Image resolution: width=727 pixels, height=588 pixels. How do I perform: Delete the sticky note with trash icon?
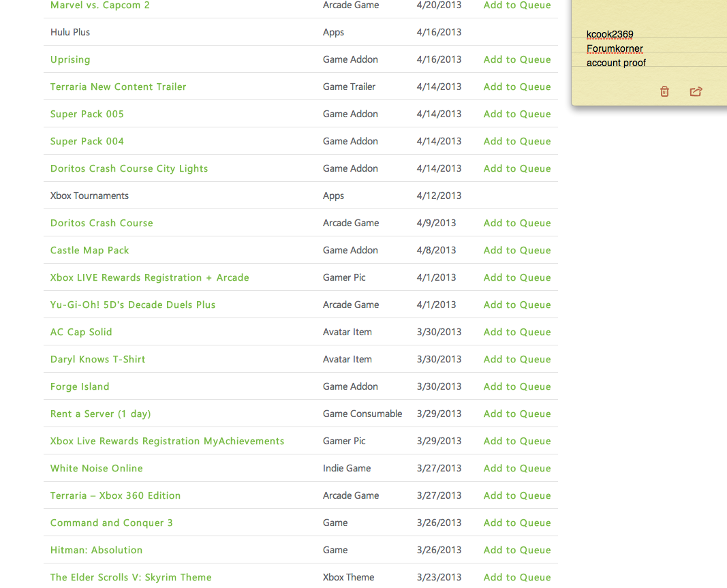[664, 91]
